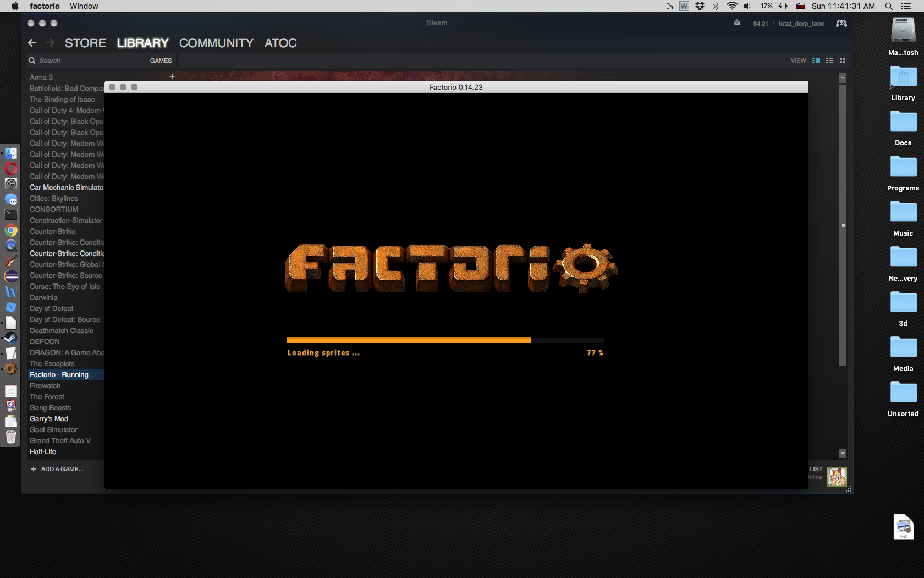The width and height of the screenshot is (924, 578).
Task: Open Finder from the dock
Action: pos(11,153)
